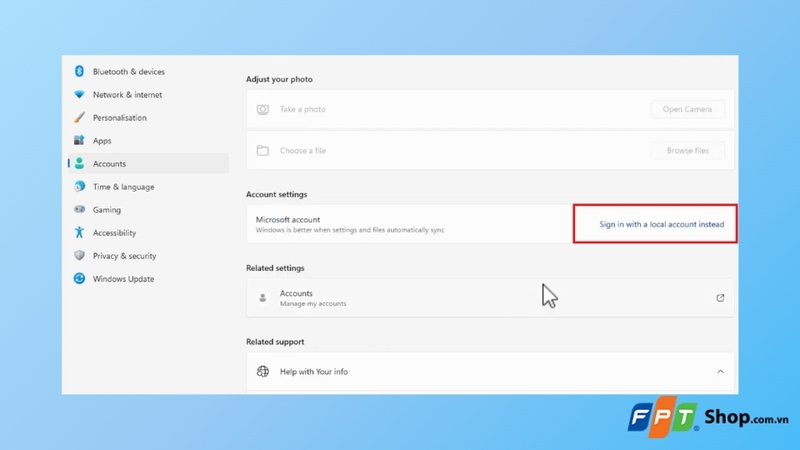
Task: Click the Adjust your photo heading
Action: click(279, 79)
